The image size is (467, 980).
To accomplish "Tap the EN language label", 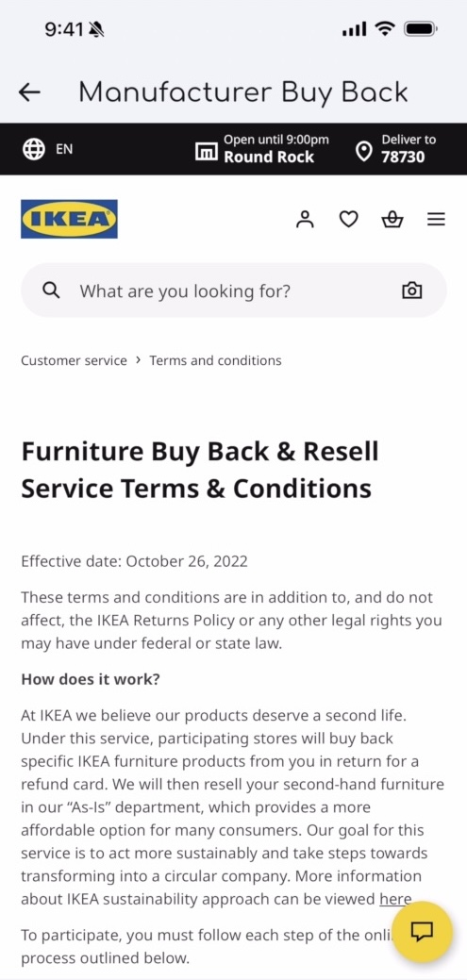I will [64, 149].
